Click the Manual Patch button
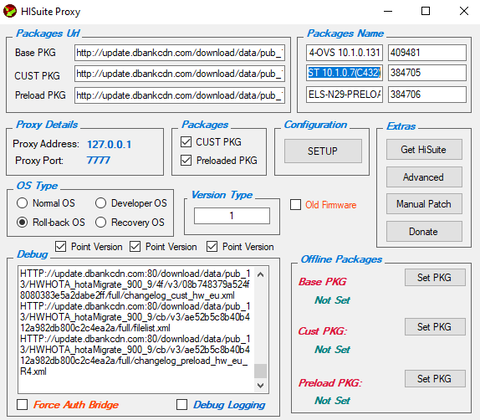 tap(424, 204)
